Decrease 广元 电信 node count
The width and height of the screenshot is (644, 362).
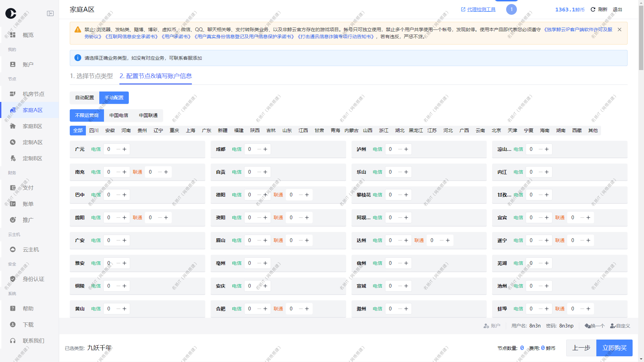[x=118, y=149]
